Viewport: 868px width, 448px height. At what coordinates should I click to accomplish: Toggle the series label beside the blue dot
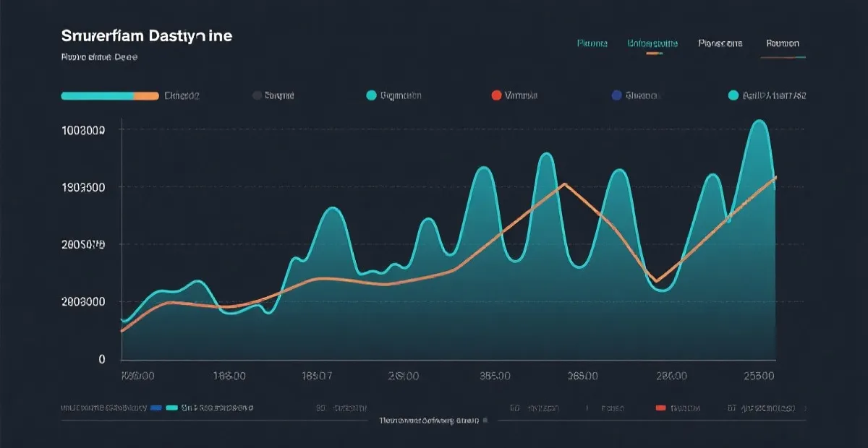(642, 95)
